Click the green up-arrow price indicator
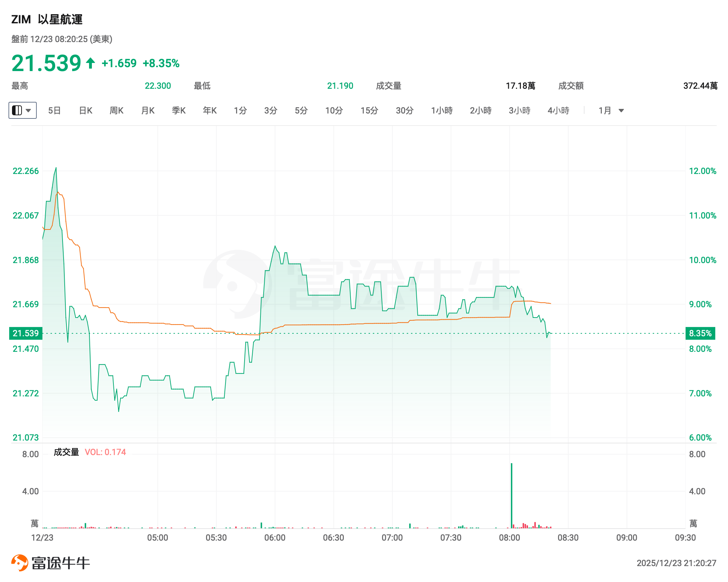The height and width of the screenshot is (582, 728). click(90, 63)
